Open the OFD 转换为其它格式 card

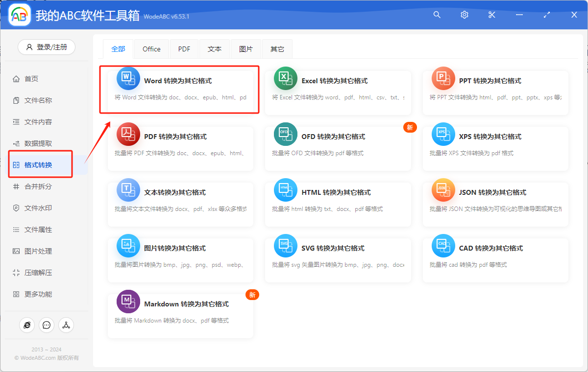(337, 146)
